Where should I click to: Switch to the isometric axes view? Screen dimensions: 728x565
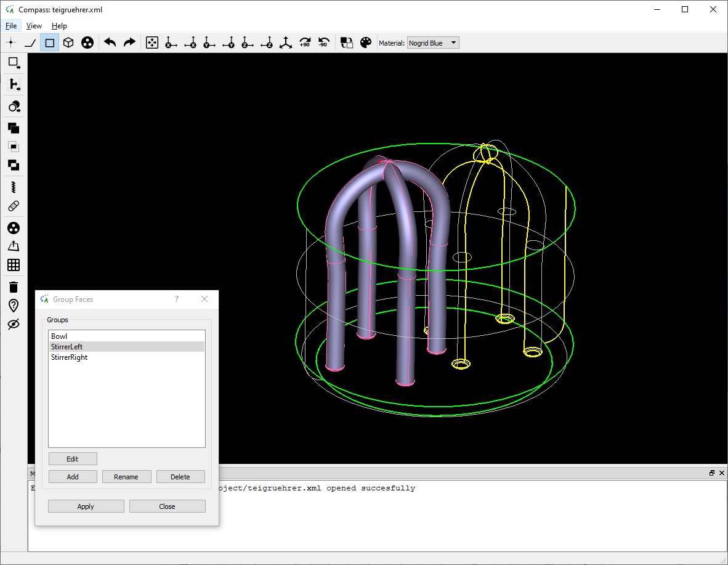286,43
